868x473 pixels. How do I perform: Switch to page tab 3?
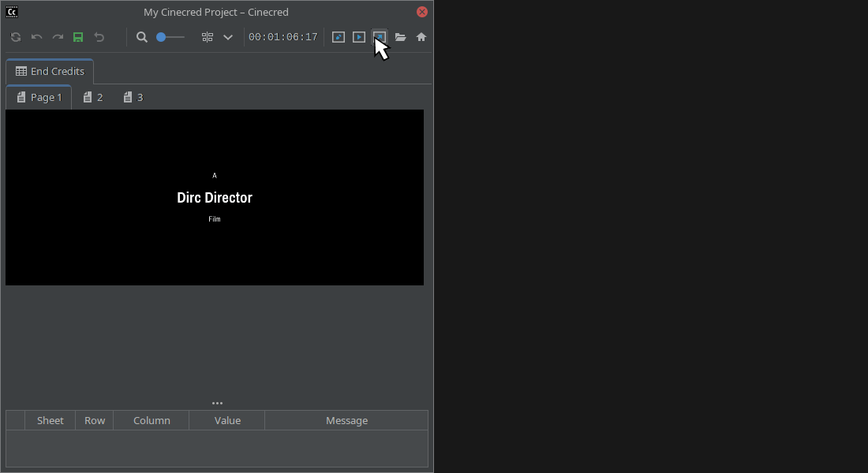[x=133, y=98]
